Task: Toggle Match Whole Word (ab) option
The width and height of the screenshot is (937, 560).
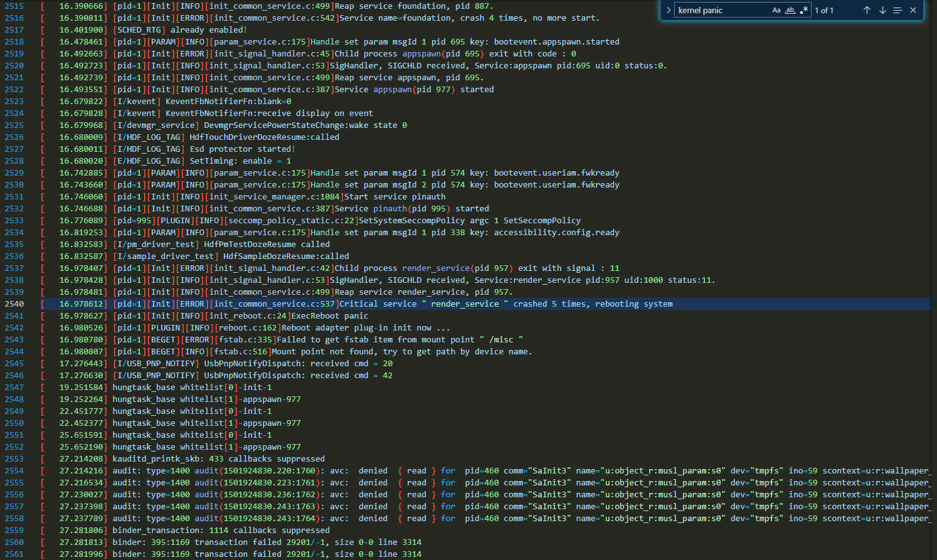Action: [790, 10]
